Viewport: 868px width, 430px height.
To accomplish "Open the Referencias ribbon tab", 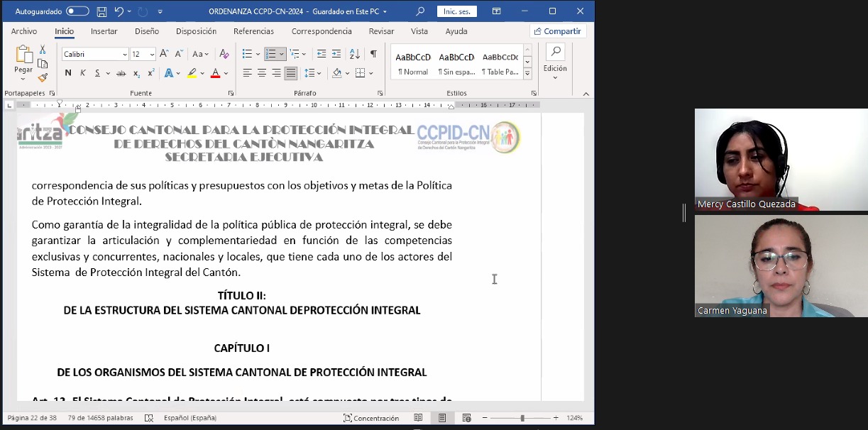I will pyautogui.click(x=253, y=31).
